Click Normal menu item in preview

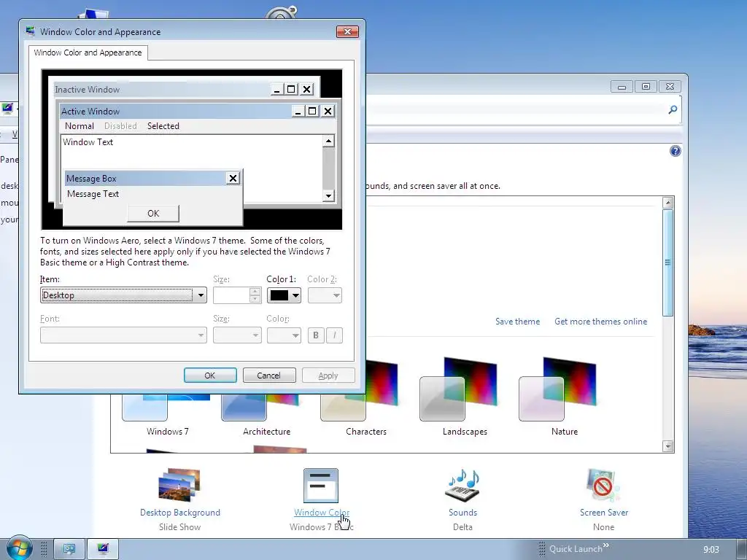point(79,126)
